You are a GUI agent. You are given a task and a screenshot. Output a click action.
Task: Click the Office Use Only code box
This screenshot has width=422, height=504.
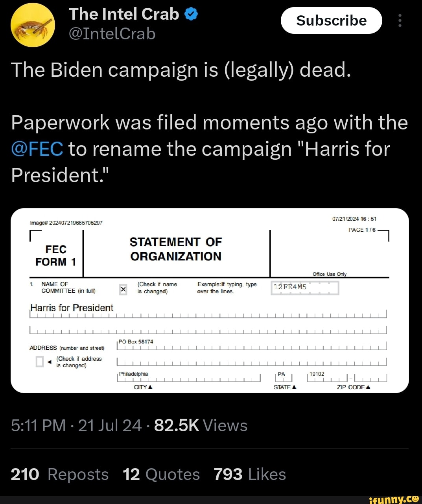coord(305,288)
